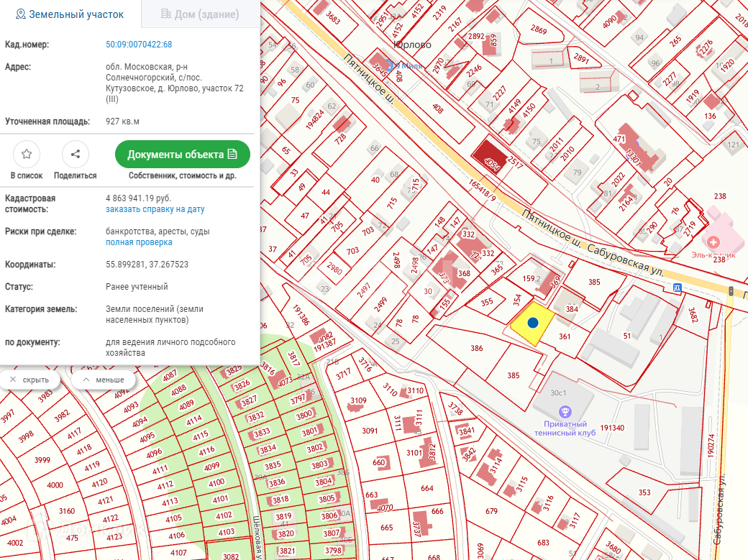Click the Приватный теннисный клуб trophy icon
This screenshot has height=560, width=748.
click(x=565, y=411)
